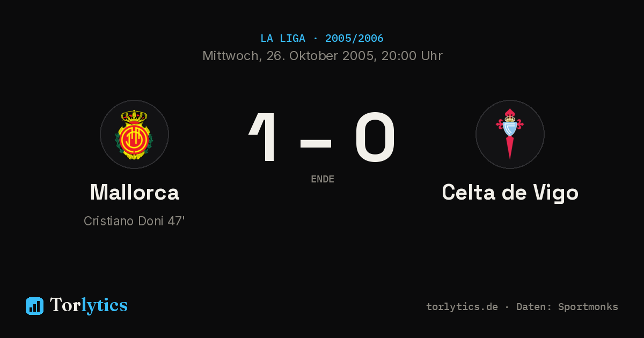Select the Celta de Vigo team name
Viewport: 644px width, 338px height.
point(510,193)
